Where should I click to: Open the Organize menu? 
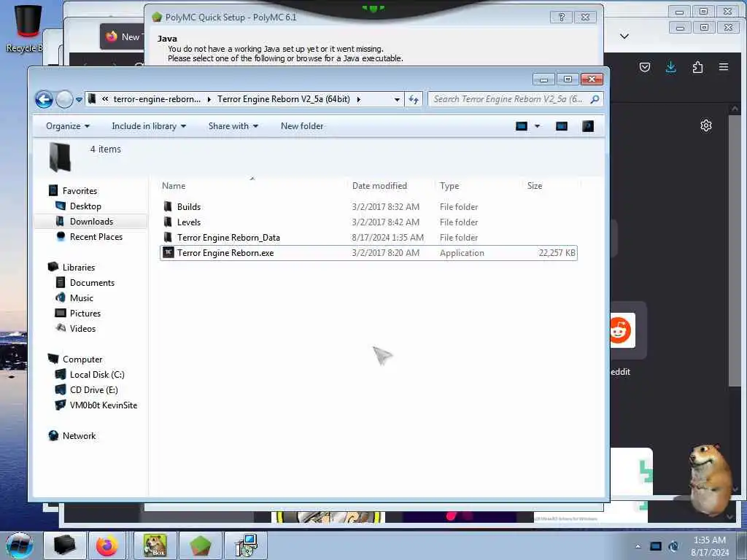tap(68, 126)
